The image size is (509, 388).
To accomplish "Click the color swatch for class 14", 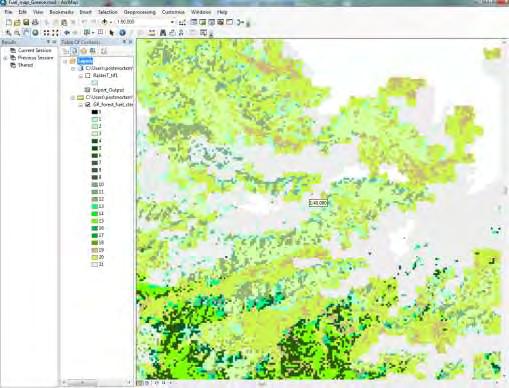I will pos(95,214).
